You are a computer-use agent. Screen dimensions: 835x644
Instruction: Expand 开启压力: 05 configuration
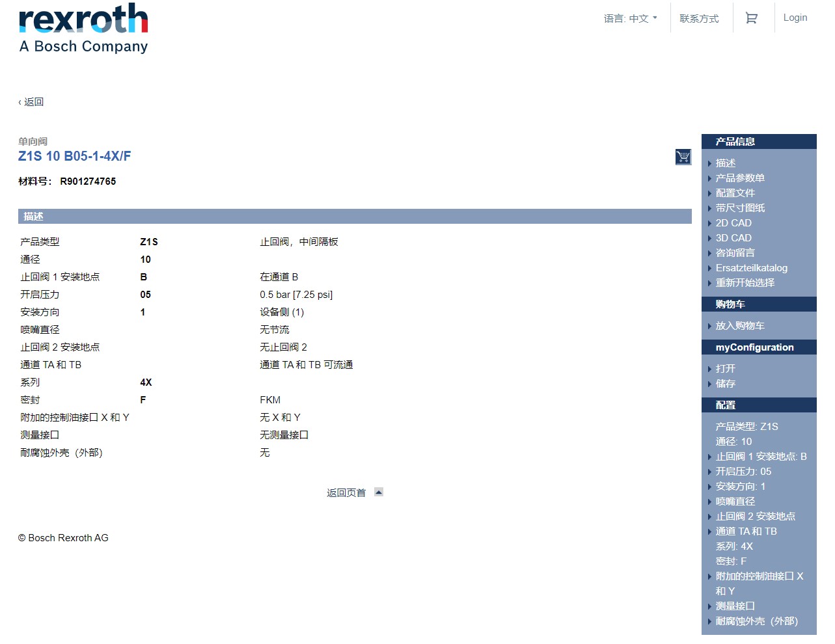pyautogui.click(x=743, y=471)
